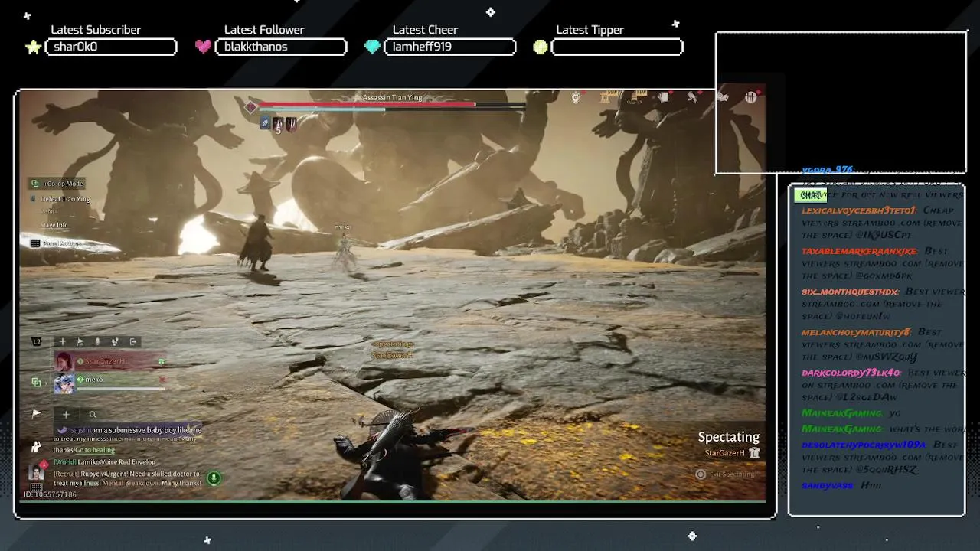Click the 'submissive baby boy' chat banner message

(x=127, y=430)
